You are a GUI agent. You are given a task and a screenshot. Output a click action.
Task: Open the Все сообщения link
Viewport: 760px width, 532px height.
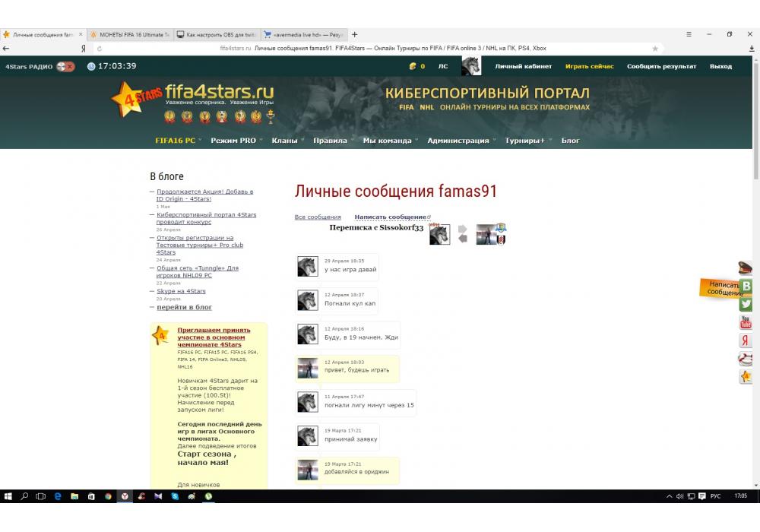coord(318,217)
